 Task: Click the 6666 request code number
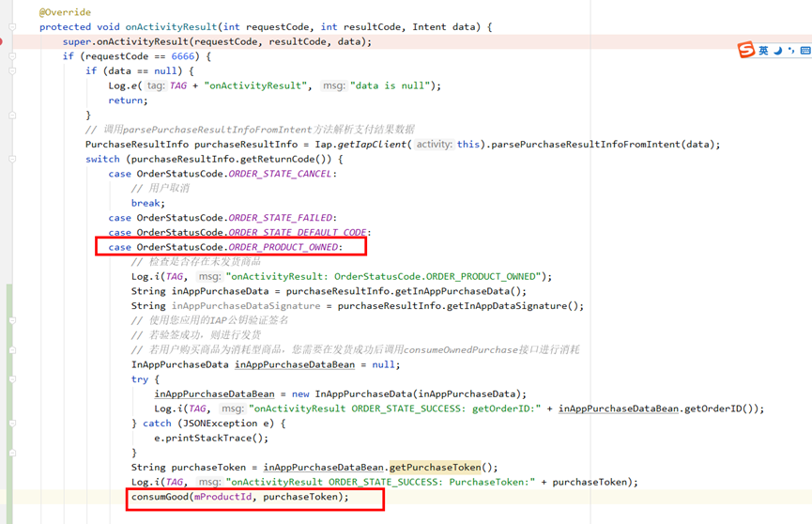click(x=183, y=56)
